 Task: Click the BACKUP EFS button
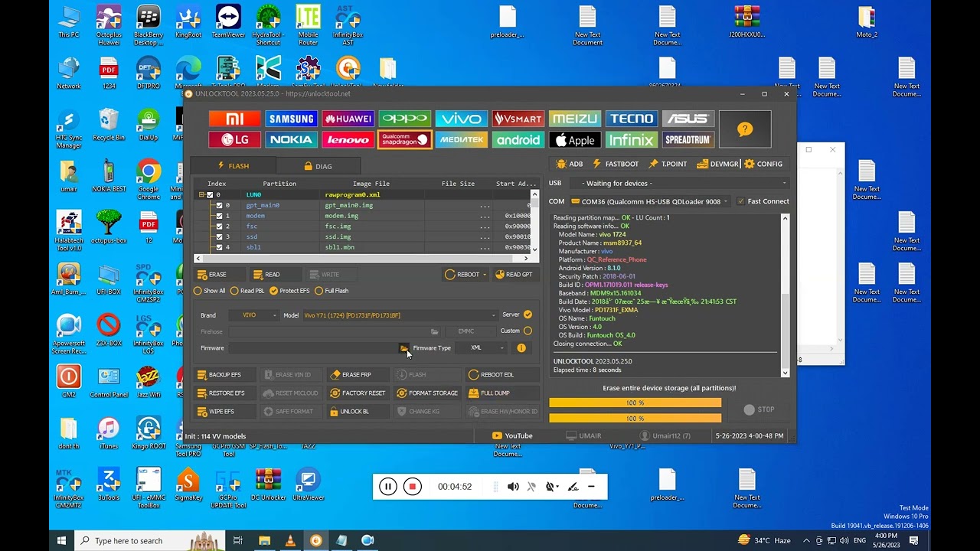pos(220,375)
